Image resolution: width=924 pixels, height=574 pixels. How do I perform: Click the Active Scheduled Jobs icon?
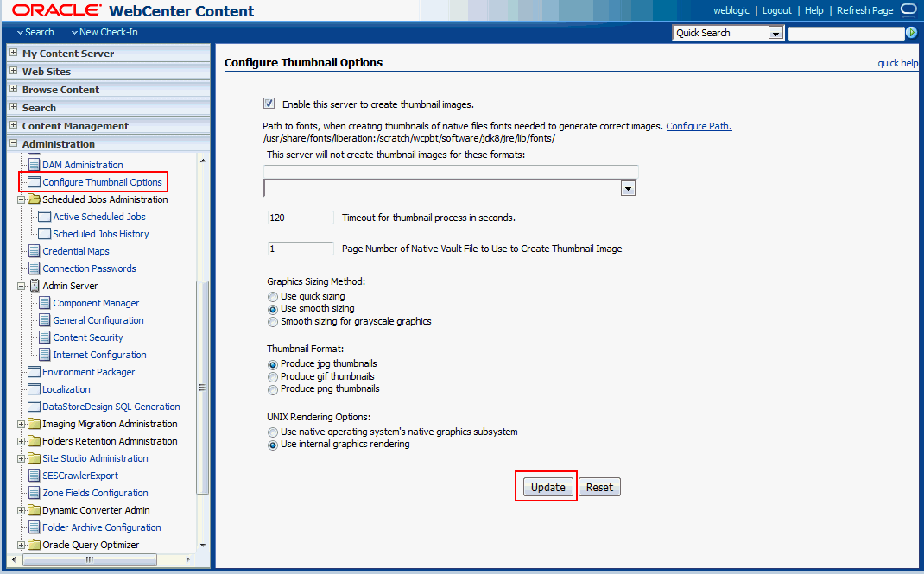point(45,217)
